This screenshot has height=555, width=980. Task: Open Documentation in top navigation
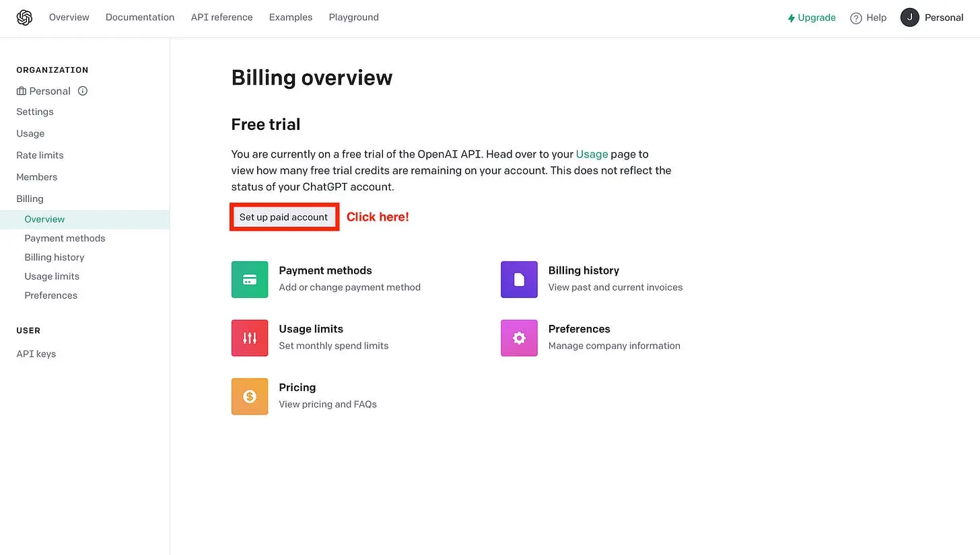[x=140, y=17]
